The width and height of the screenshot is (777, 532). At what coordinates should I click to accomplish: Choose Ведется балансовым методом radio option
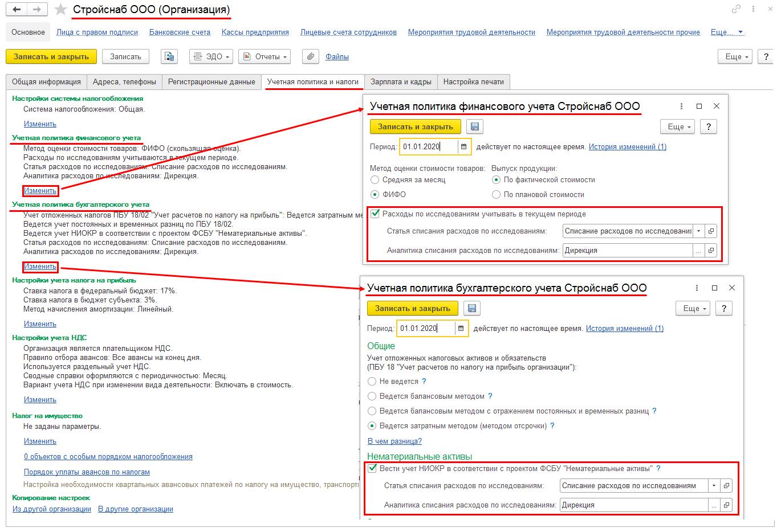pos(372,396)
